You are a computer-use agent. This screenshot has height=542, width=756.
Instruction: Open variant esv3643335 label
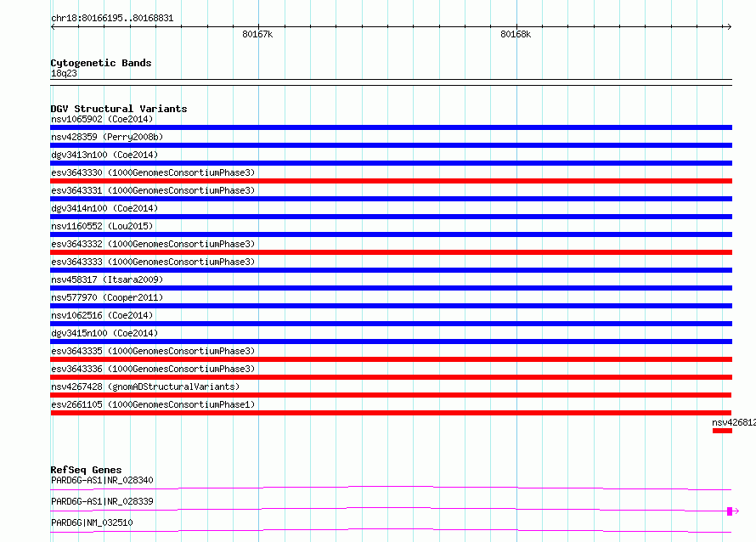pos(153,351)
